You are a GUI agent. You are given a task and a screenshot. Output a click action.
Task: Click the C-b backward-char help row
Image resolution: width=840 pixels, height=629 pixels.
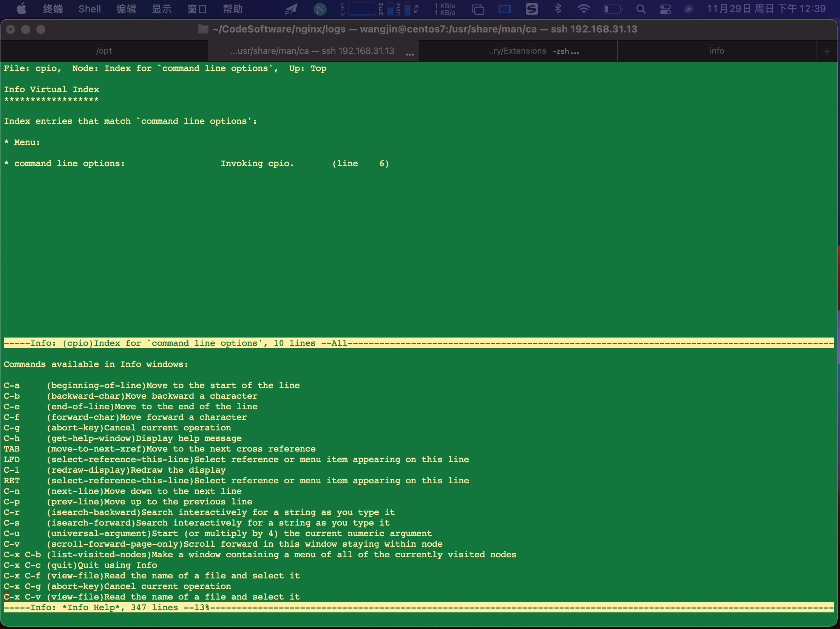tap(131, 396)
